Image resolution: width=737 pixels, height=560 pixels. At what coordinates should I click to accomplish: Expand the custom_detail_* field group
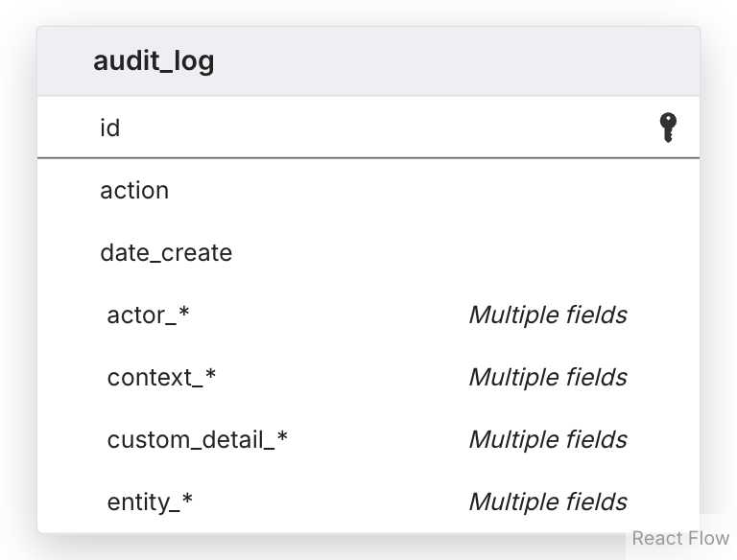tap(197, 439)
